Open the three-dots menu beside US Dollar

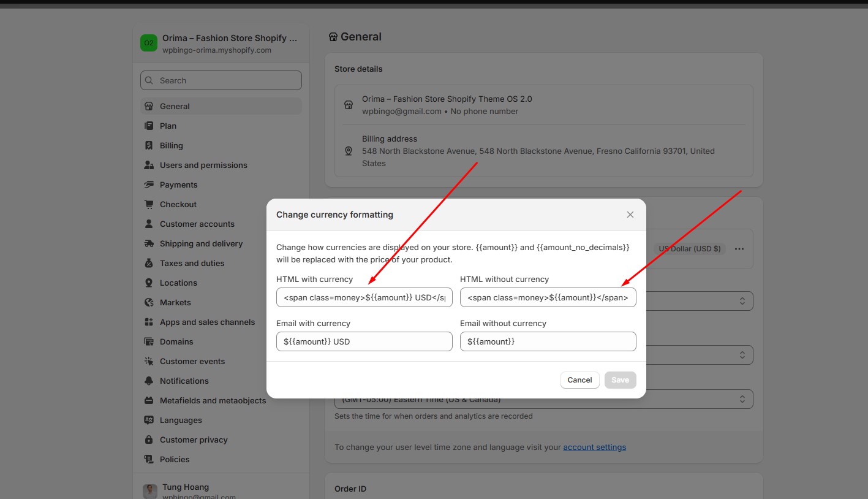click(x=739, y=249)
